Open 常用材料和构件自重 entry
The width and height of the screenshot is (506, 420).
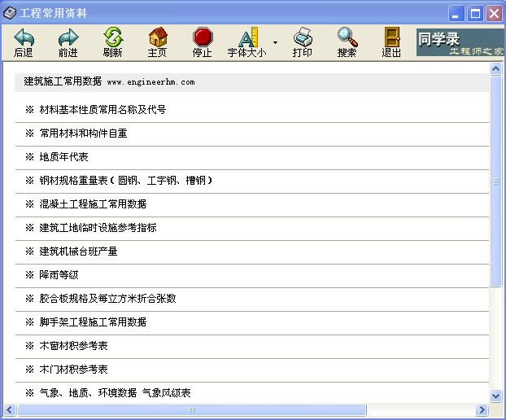click(x=83, y=133)
